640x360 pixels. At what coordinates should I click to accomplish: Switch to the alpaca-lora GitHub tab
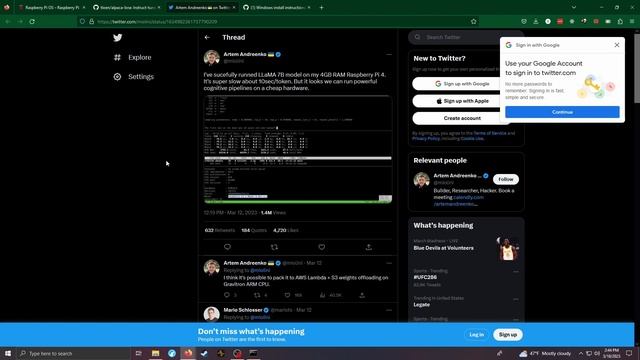click(126, 7)
